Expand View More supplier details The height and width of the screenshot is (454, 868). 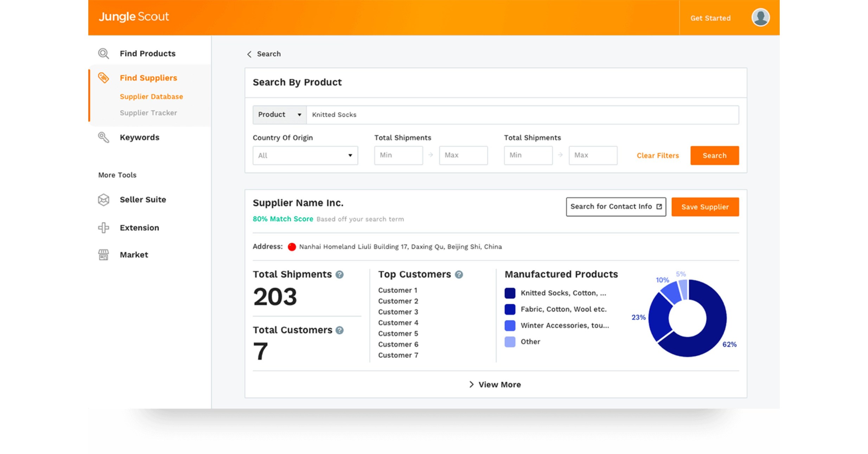tap(495, 384)
